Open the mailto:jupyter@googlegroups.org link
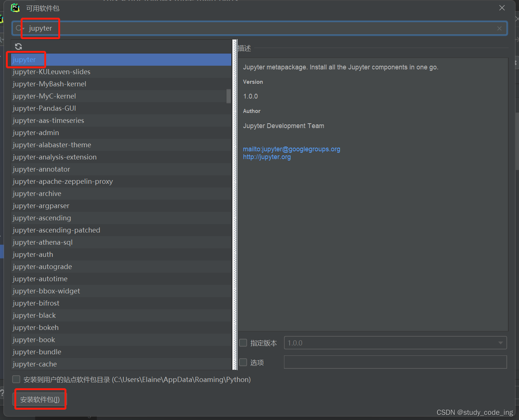519x420 pixels. [x=291, y=149]
